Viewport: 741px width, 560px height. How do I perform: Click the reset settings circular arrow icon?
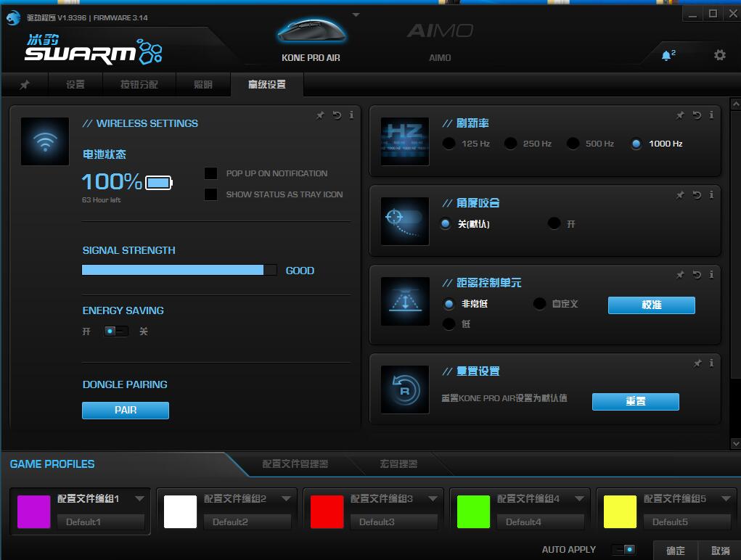pos(404,389)
